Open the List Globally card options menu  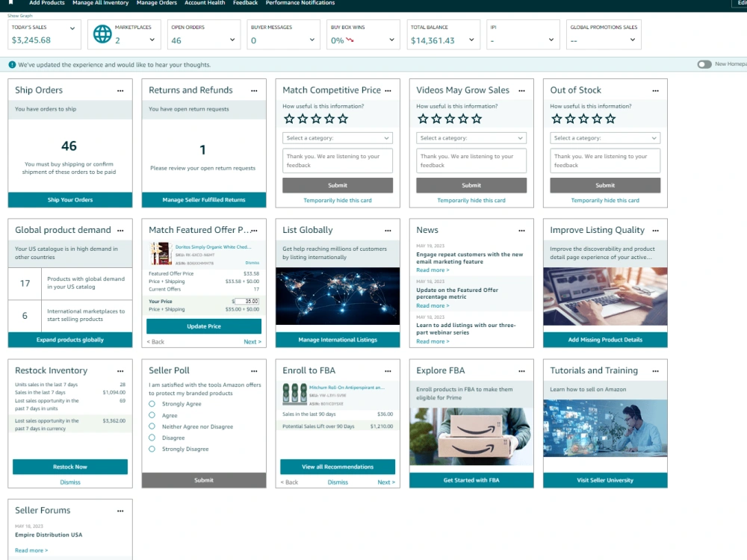coord(388,231)
